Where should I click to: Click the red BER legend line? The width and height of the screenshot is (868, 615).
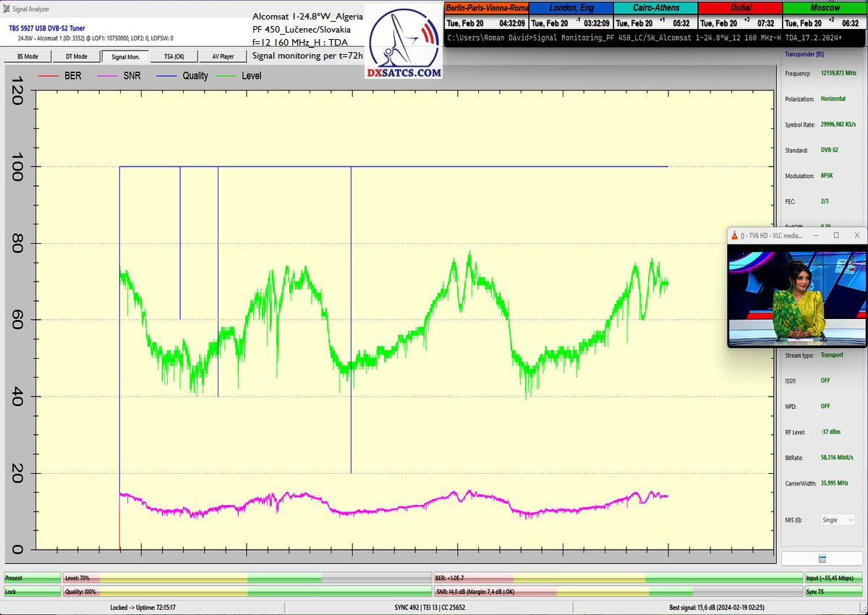pos(48,75)
